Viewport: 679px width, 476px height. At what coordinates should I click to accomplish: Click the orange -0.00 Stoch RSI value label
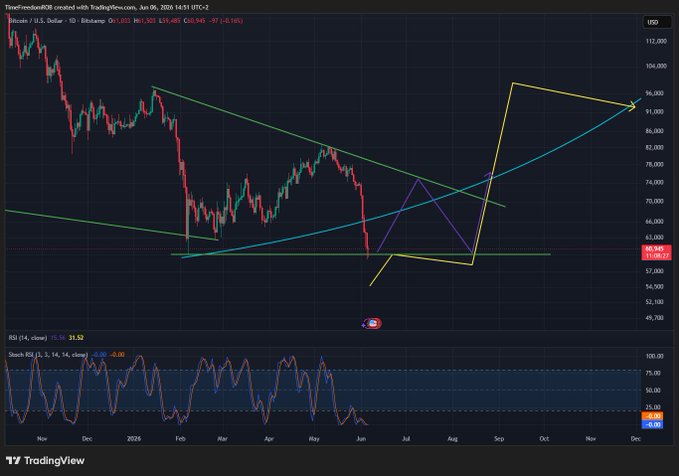coord(652,416)
